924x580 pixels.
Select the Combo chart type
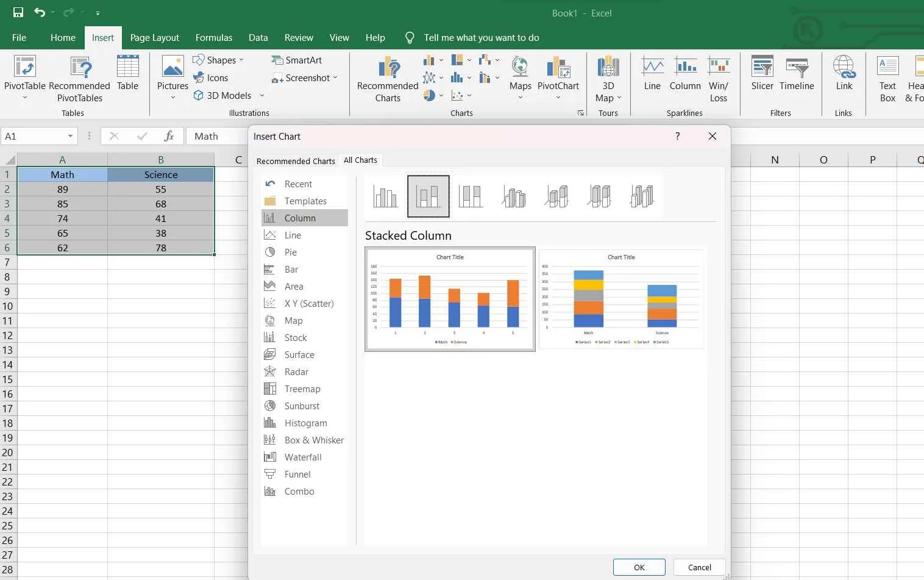coord(299,491)
